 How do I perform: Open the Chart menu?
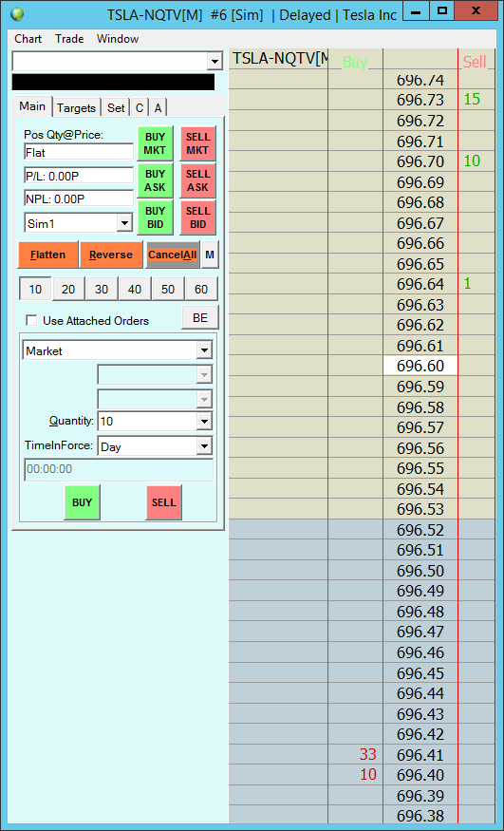pos(28,39)
